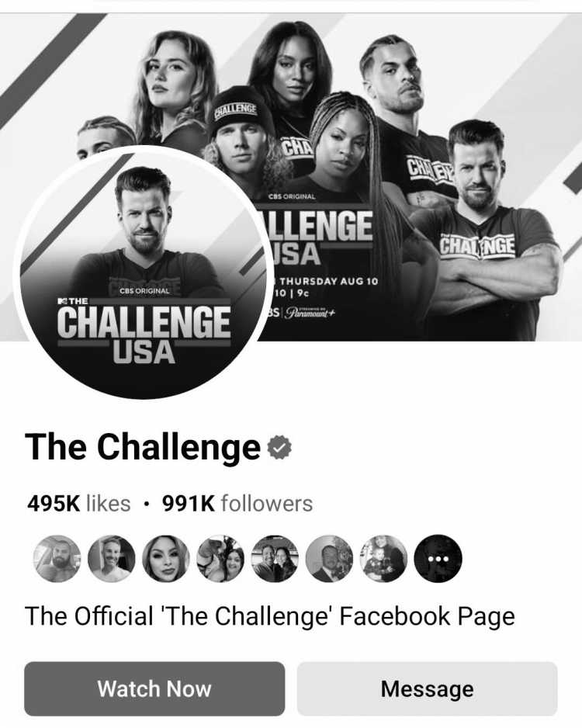Open The Challenge USA profile picture

(x=143, y=273)
